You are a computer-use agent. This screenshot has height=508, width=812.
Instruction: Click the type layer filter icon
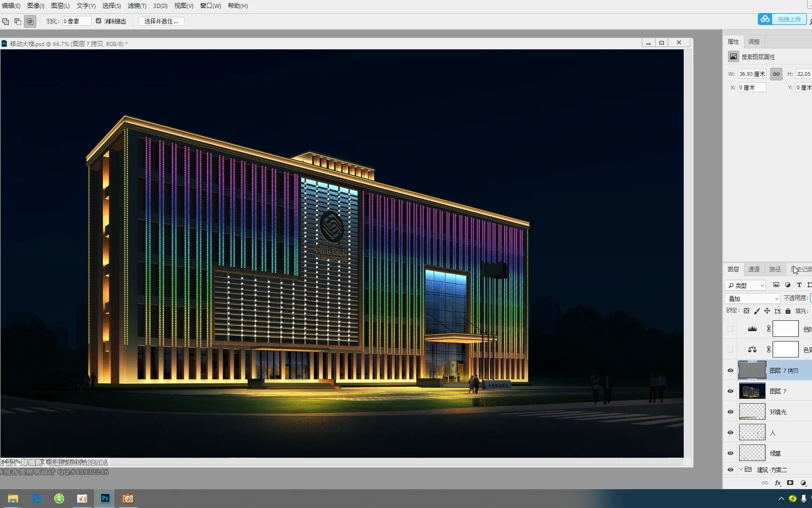click(799, 285)
